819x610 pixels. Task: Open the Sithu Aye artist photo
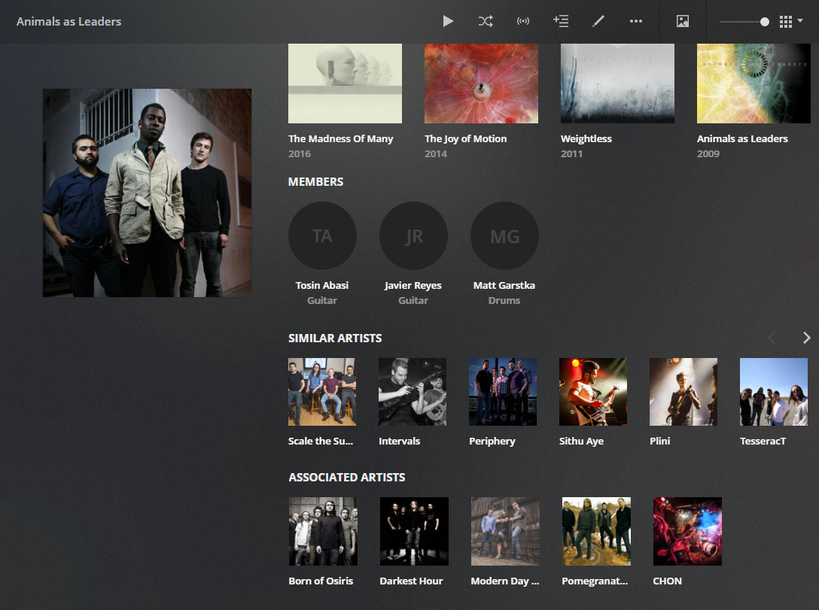[593, 392]
